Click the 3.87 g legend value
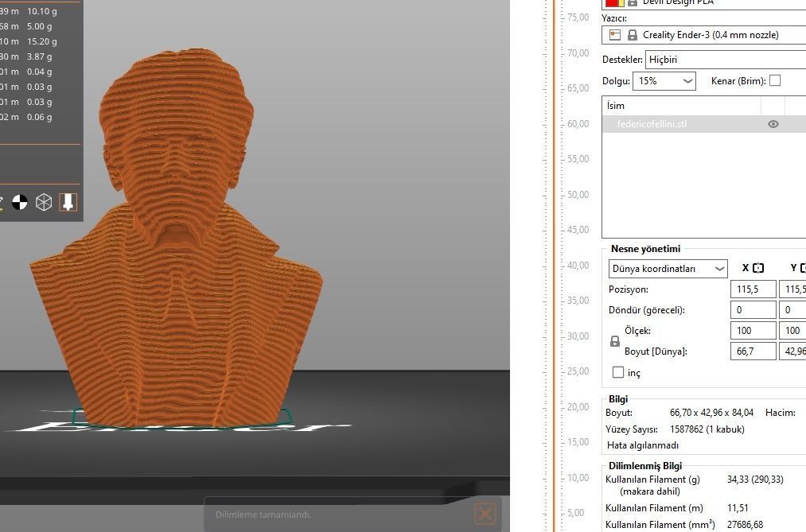This screenshot has height=532, width=806. tap(40, 56)
